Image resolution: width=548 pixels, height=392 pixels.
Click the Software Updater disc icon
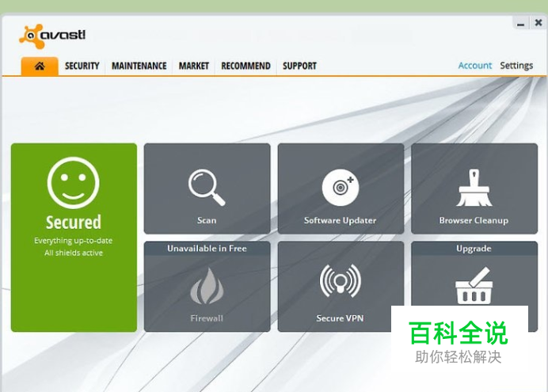click(341, 187)
